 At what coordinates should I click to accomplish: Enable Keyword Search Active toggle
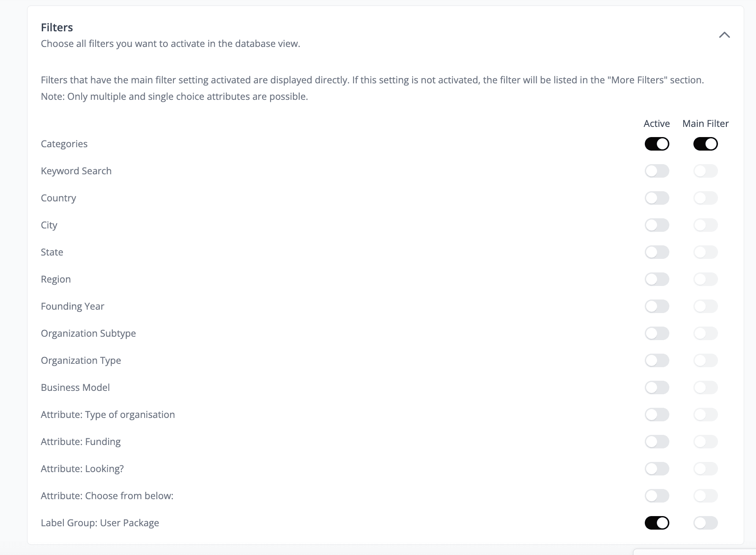point(657,171)
